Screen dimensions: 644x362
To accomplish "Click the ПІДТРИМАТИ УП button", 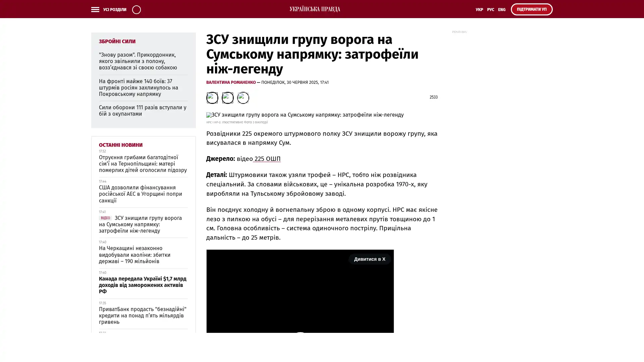I will click(x=531, y=9).
